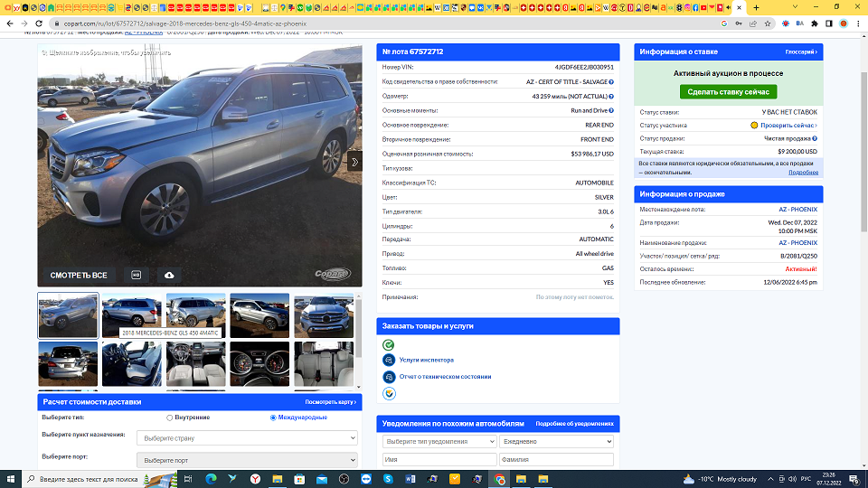Open Chrome profile avatar

844,23
